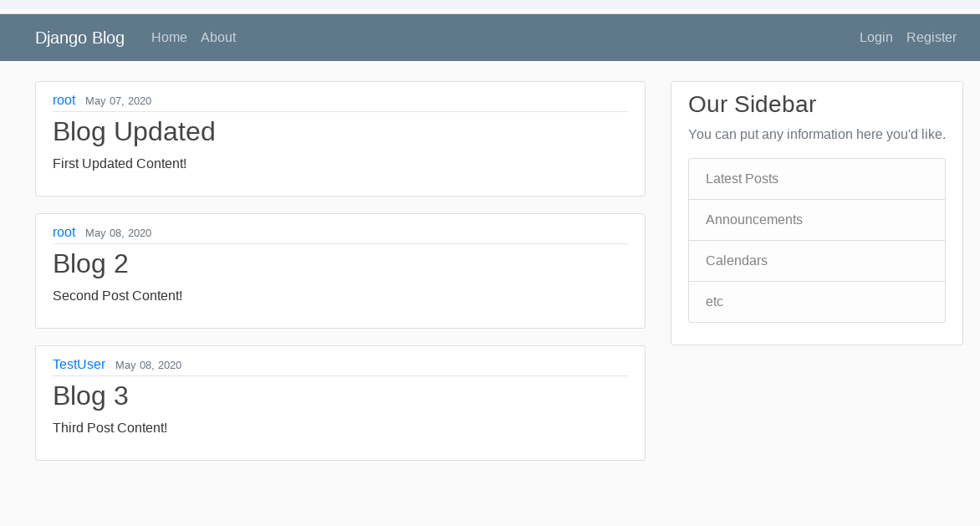Open author root on Blog 2 post
980x526 pixels.
point(64,232)
